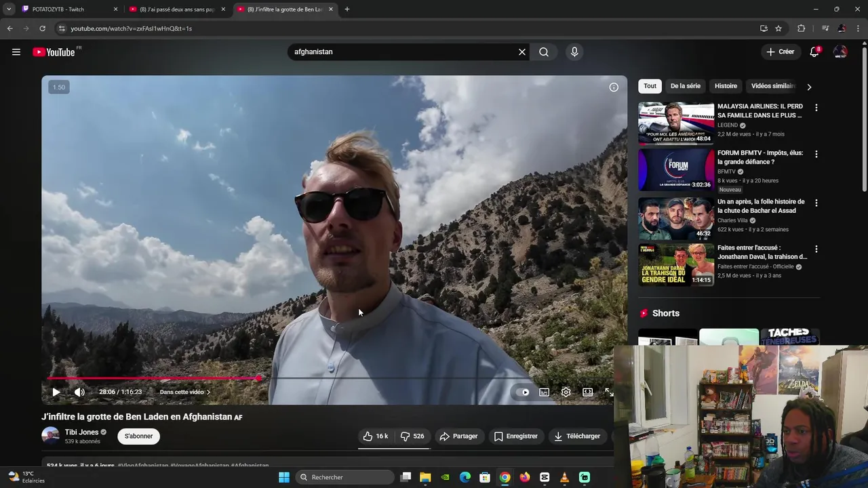
Task: Go back in the browser
Action: point(9,28)
